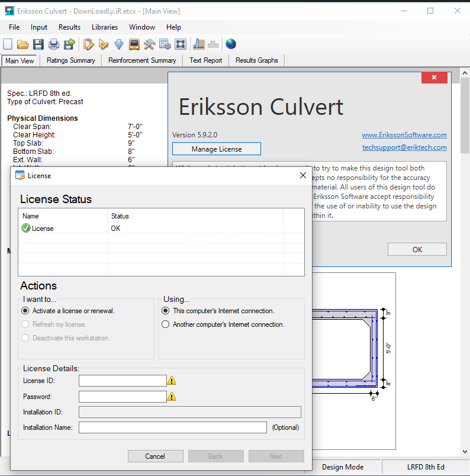The height and width of the screenshot is (476, 470).
Task: Click the orange truck vehicle icon
Action: 134,44
